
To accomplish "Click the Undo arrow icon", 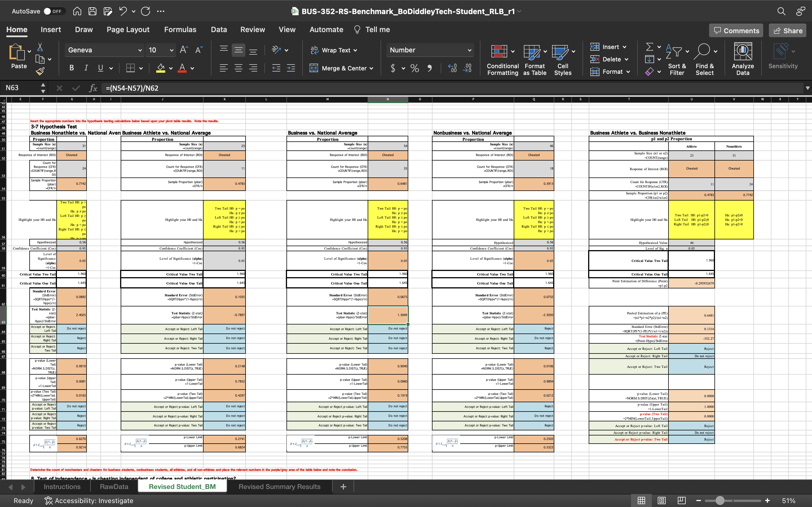I will pyautogui.click(x=123, y=11).
